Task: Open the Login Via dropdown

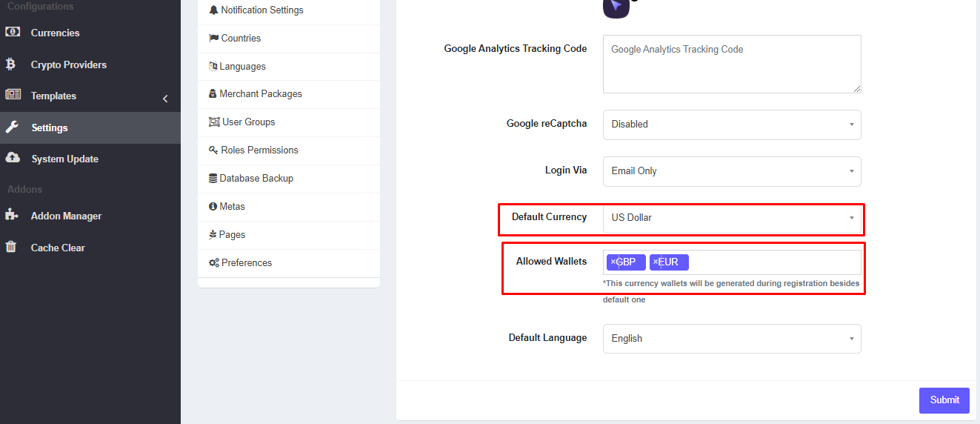Action: (x=731, y=171)
